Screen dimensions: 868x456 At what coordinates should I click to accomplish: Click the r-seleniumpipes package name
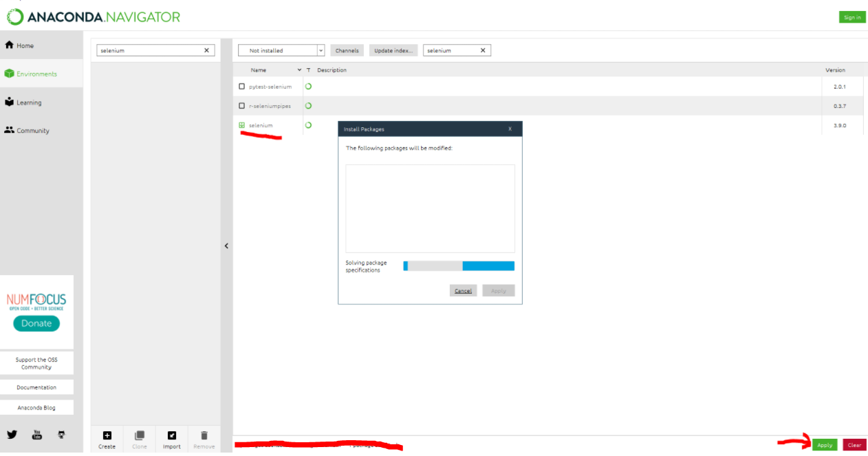(270, 106)
